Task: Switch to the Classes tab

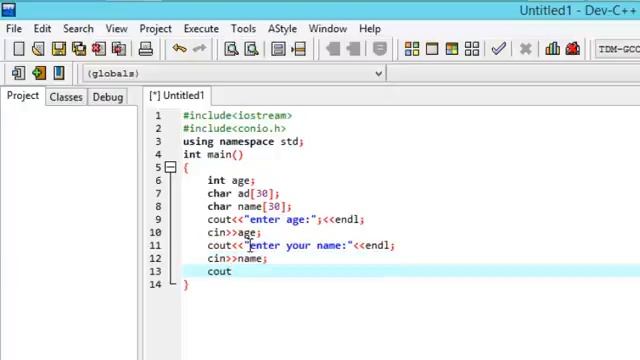Action: [66, 97]
